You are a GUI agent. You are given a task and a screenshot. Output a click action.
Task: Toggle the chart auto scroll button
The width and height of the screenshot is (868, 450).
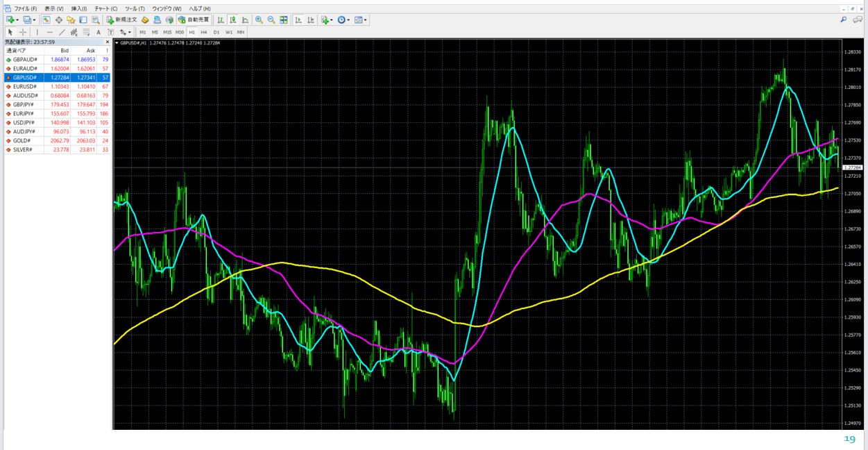(x=298, y=20)
